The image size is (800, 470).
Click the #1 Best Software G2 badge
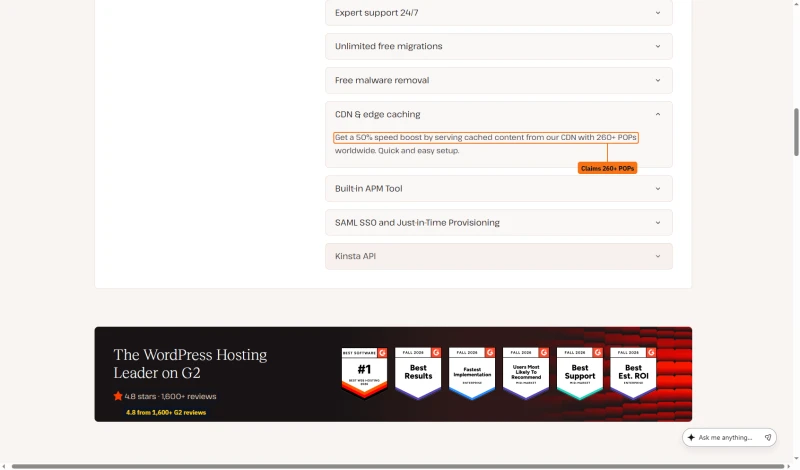click(364, 373)
